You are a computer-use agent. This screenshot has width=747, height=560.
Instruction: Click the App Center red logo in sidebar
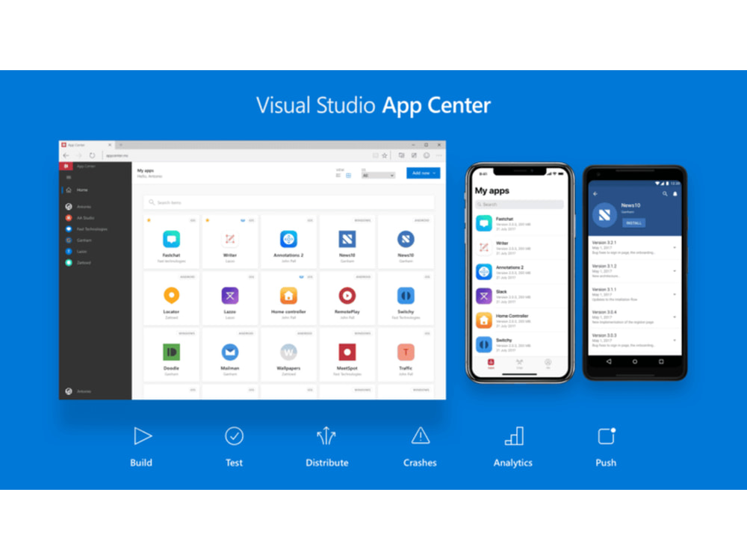pyautogui.click(x=66, y=167)
